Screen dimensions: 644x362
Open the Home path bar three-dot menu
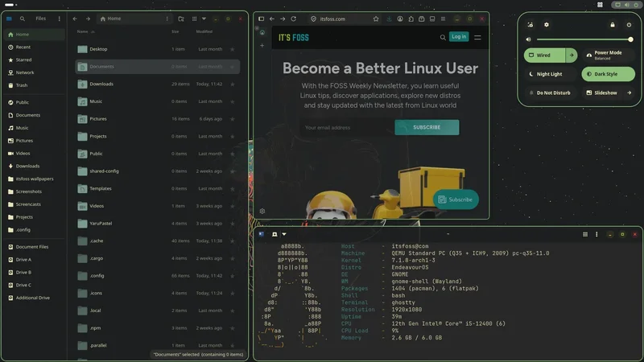pyautogui.click(x=167, y=19)
